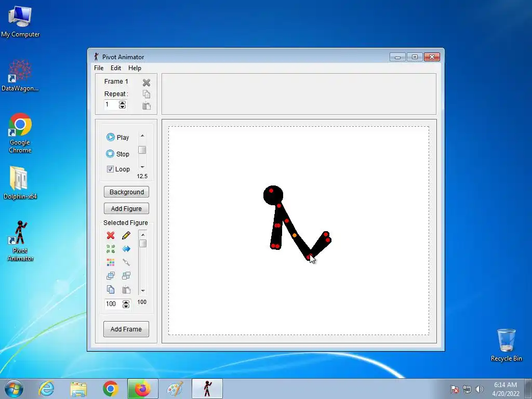Click the opacity scrollbar up arrow
This screenshot has height=399, width=532.
click(143, 234)
